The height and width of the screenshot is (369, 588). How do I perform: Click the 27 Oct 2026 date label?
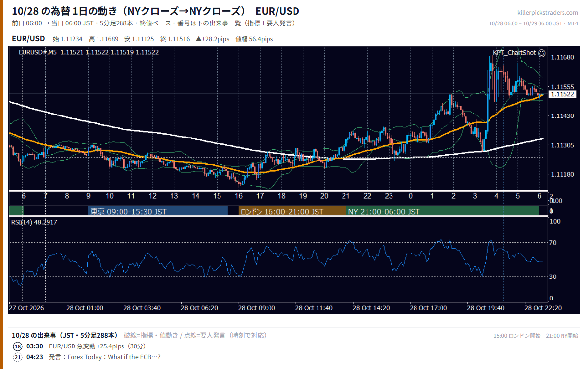click(26, 308)
